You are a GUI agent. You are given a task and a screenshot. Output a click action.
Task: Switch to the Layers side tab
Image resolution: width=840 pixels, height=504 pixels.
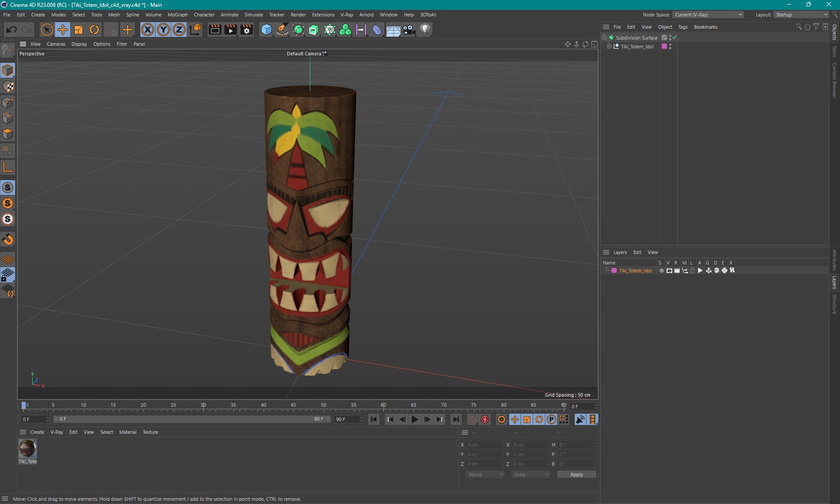[x=834, y=283]
